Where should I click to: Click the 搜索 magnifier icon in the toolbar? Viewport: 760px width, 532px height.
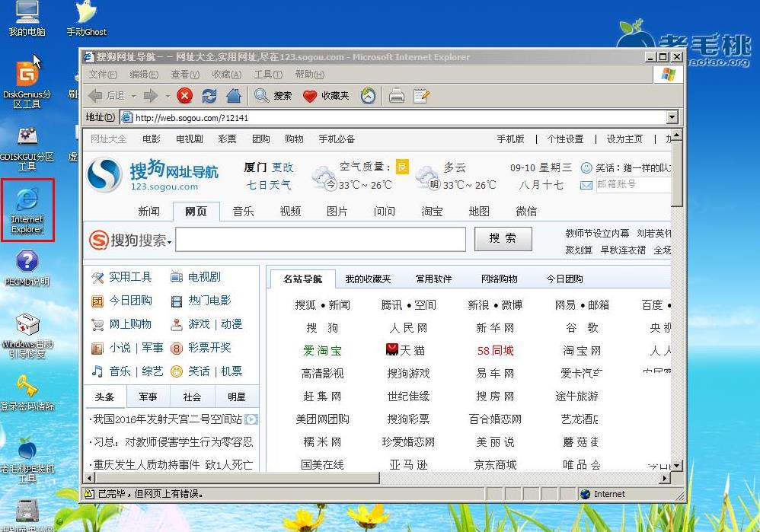264,95
